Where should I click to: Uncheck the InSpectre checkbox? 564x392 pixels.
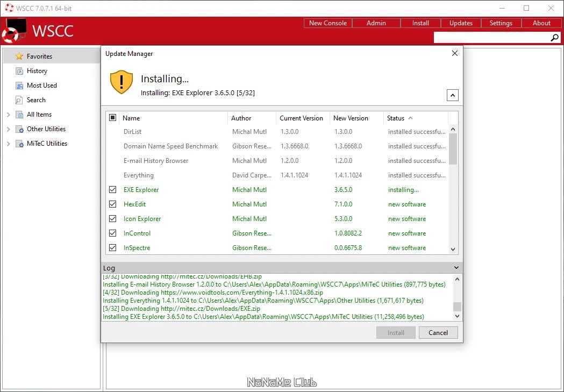112,247
